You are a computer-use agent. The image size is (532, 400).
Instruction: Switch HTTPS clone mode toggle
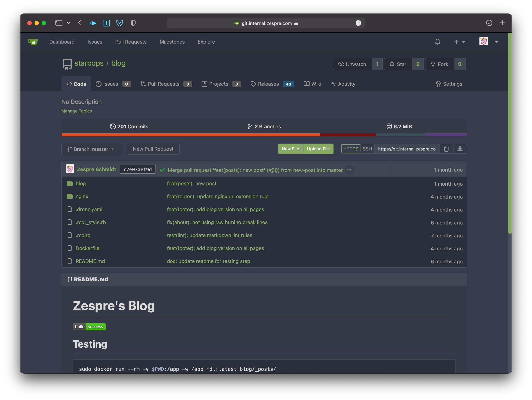[x=350, y=149]
